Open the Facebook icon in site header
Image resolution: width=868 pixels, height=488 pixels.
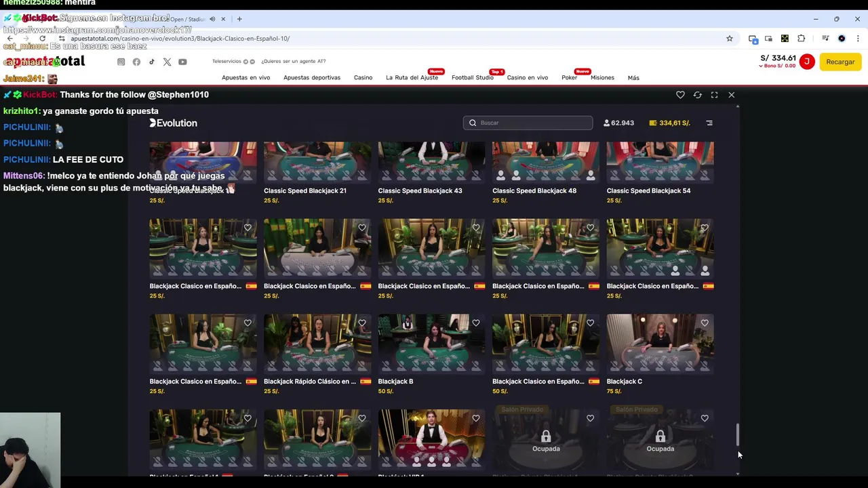[x=136, y=62]
